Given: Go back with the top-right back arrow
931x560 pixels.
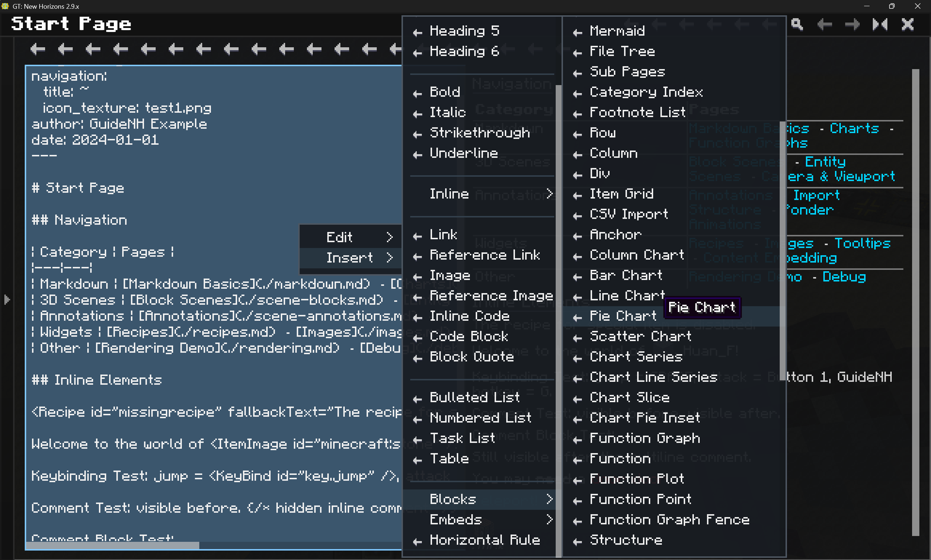Looking at the screenshot, I should tap(824, 24).
